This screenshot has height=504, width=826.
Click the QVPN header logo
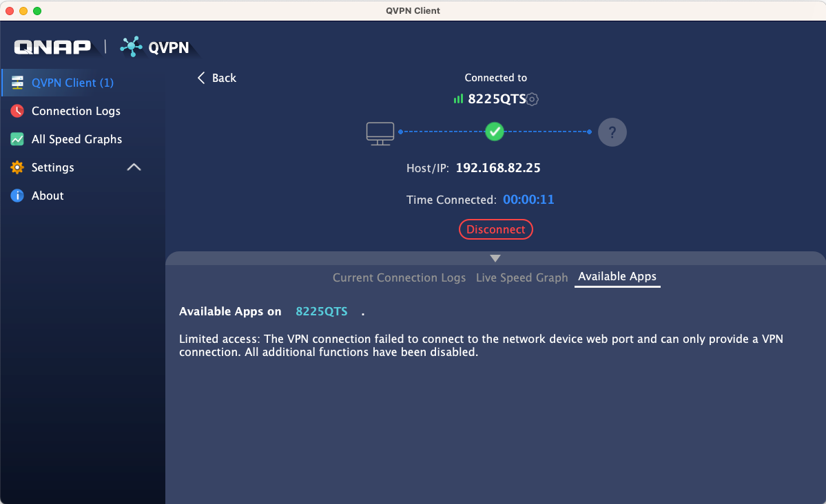[156, 48]
